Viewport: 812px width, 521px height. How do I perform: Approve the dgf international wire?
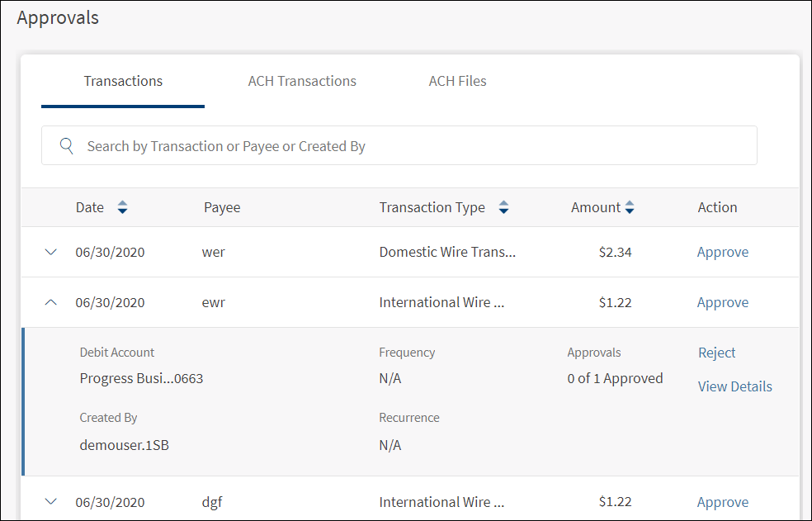point(722,502)
